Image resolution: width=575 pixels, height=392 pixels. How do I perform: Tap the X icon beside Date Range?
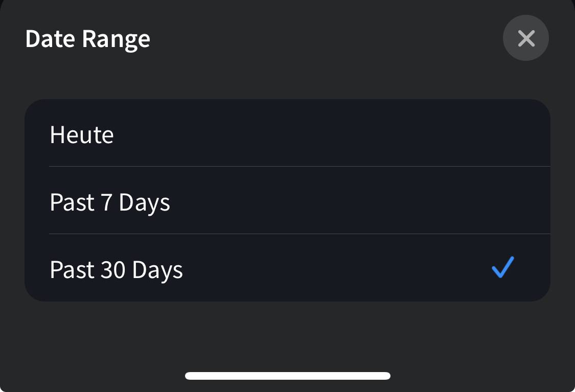click(x=526, y=38)
